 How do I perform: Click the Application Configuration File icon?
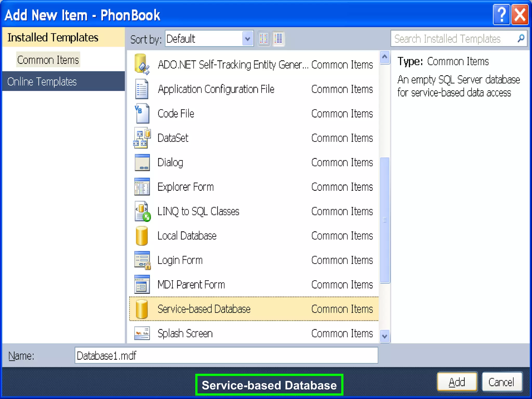click(142, 89)
